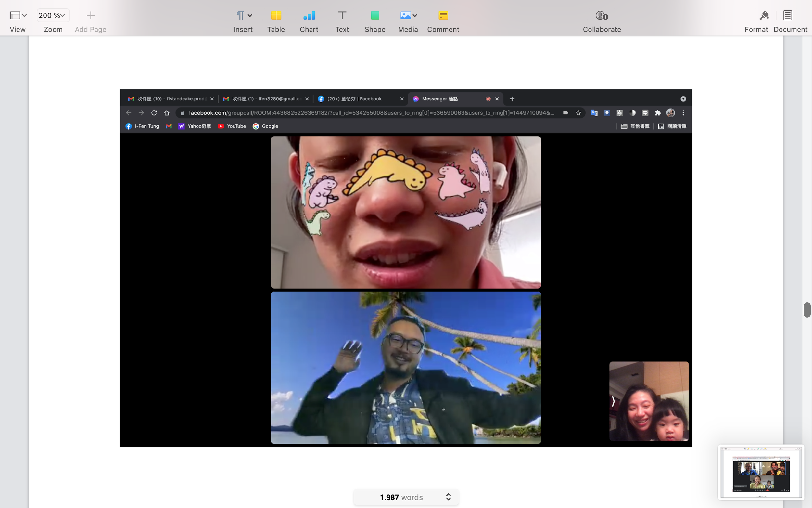Select the embedded Messenger call image
Viewport: 812px width, 508px height.
(405, 267)
